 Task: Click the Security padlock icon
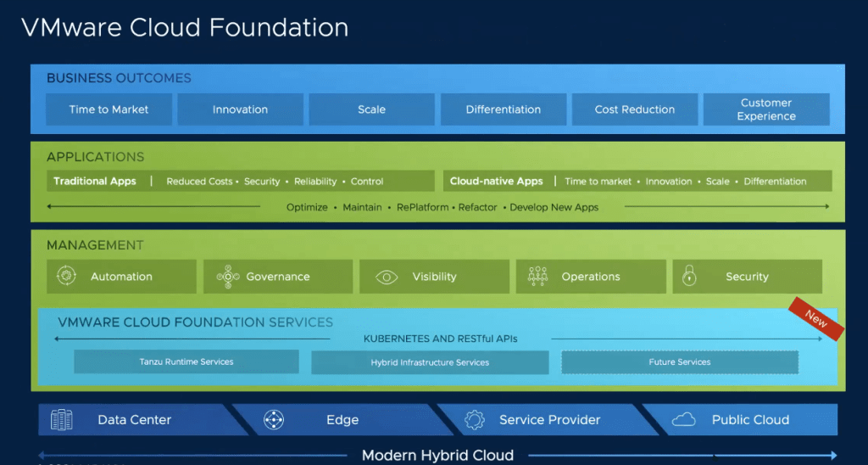689,277
